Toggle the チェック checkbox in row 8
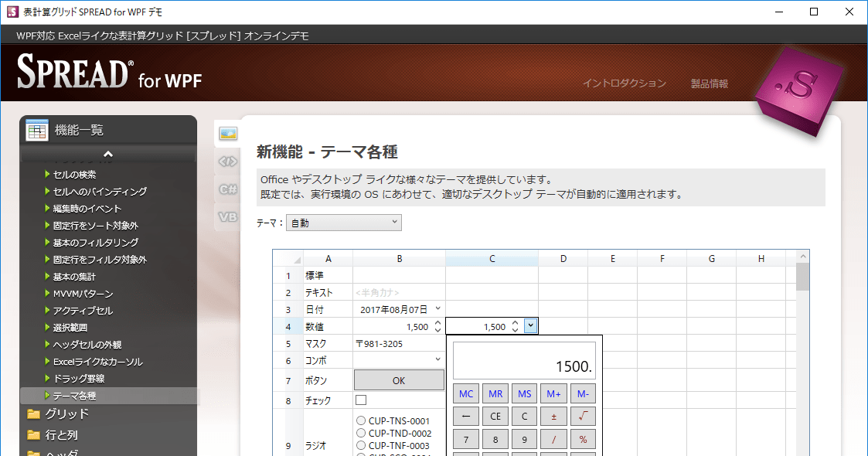Image resolution: width=868 pixels, height=456 pixels. pyautogui.click(x=361, y=400)
